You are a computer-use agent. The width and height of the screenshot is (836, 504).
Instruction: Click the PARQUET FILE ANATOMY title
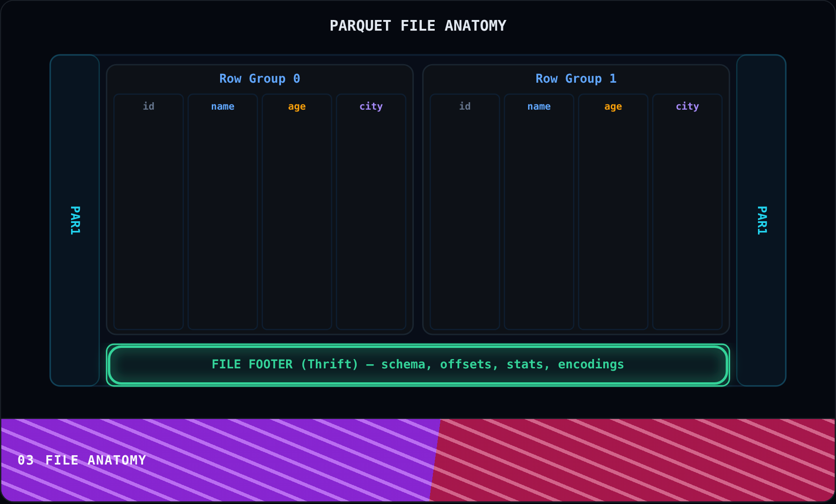(x=418, y=26)
